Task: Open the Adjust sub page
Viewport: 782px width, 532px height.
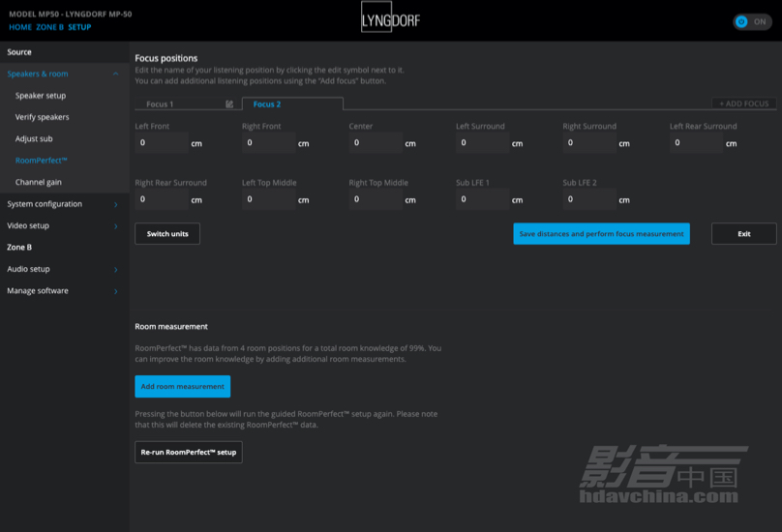Action: [34, 138]
